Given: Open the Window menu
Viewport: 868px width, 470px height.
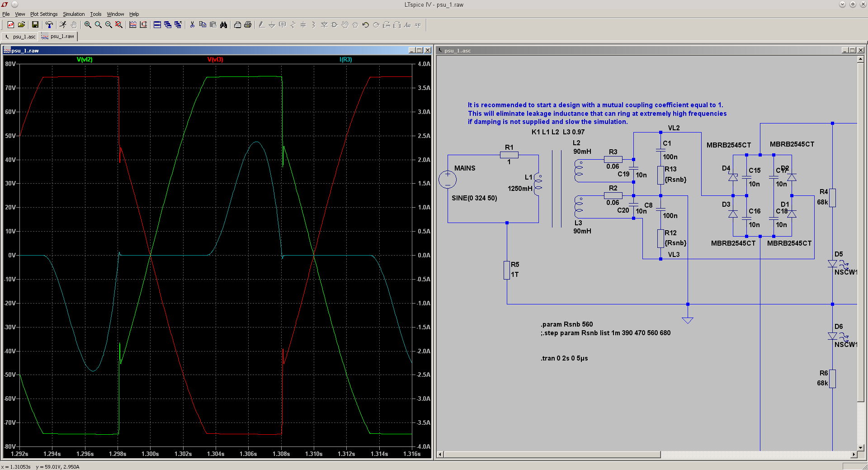Looking at the screenshot, I should 115,14.
